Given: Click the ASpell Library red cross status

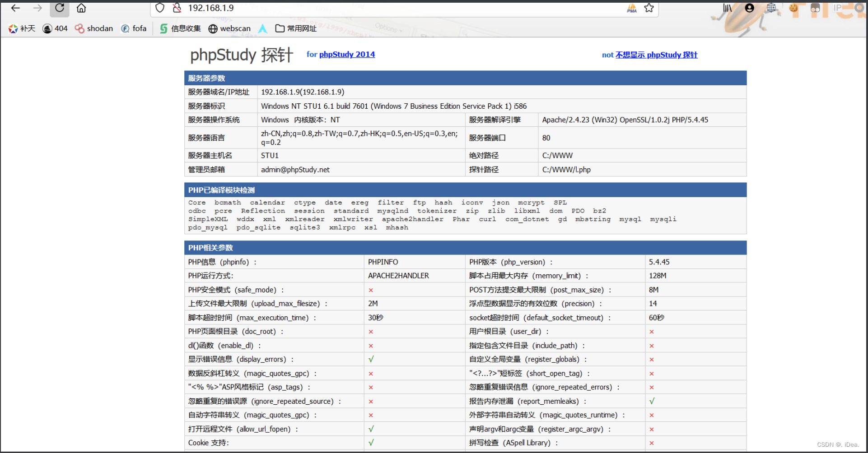Looking at the screenshot, I should pyautogui.click(x=652, y=443).
